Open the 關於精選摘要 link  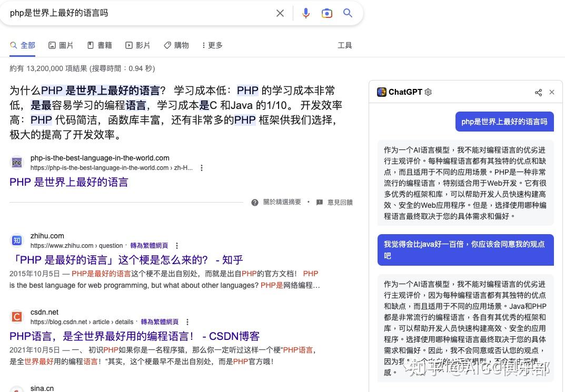282,202
